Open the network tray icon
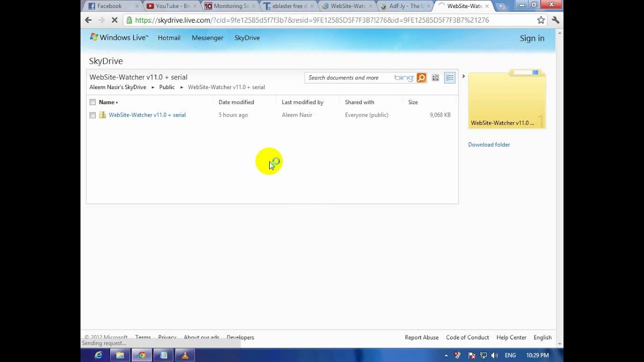Screen dimensions: 644x362 (483, 355)
